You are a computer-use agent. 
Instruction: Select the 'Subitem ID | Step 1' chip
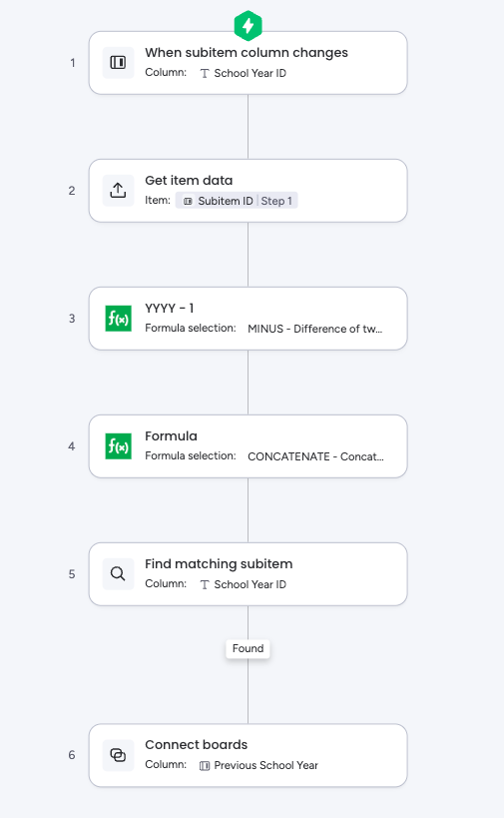(x=237, y=201)
